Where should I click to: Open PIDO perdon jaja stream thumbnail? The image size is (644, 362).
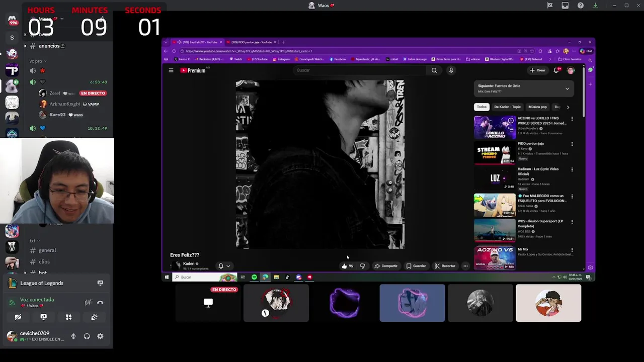click(495, 153)
